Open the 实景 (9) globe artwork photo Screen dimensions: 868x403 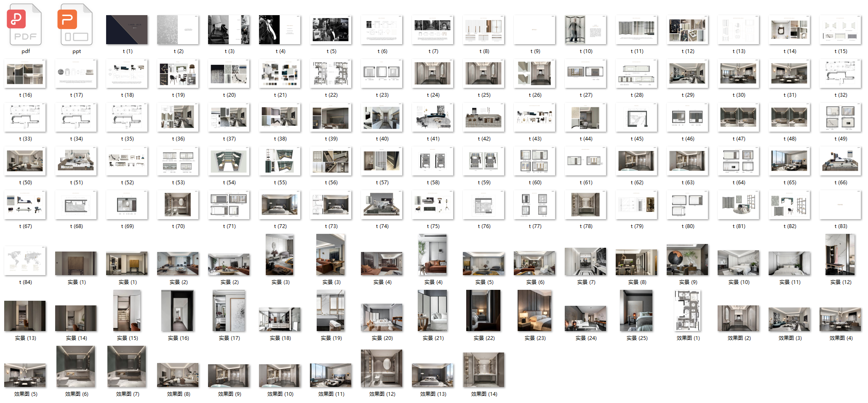tap(687, 260)
